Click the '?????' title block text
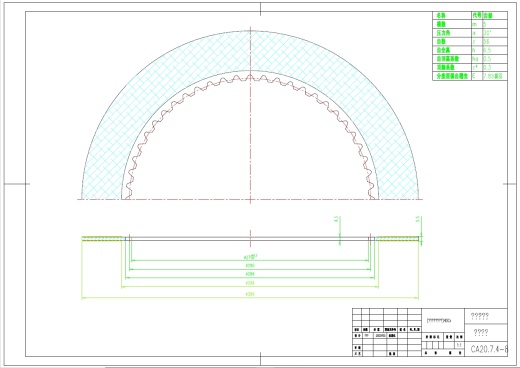Image resolution: width=520 pixels, height=368 pixels. pos(479,316)
